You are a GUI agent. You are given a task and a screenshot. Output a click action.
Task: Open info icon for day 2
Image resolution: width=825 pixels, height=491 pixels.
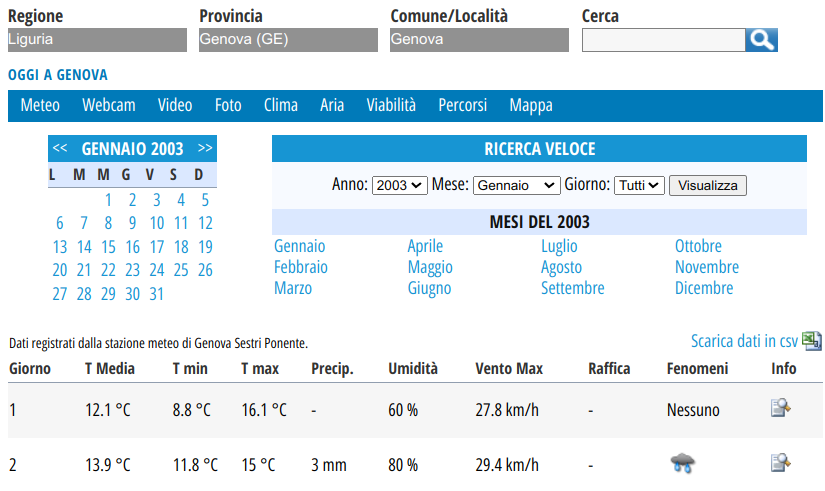[781, 462]
